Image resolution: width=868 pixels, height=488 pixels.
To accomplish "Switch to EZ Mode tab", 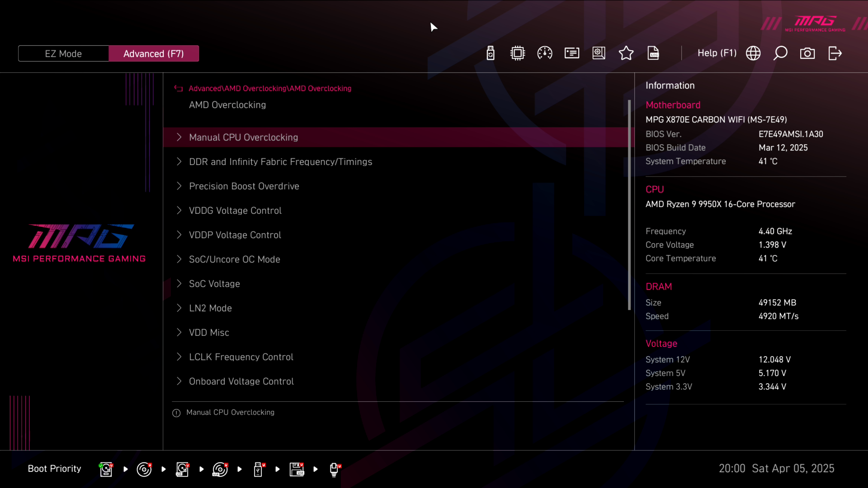I will point(63,54).
